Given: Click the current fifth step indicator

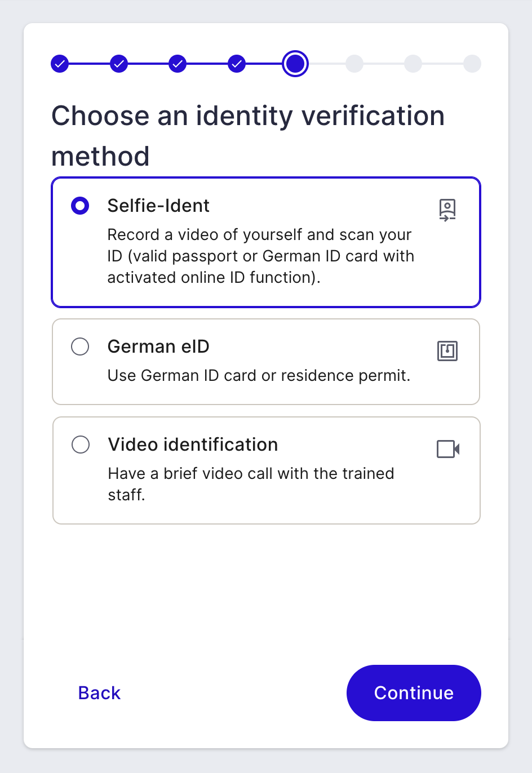Looking at the screenshot, I should (x=295, y=64).
